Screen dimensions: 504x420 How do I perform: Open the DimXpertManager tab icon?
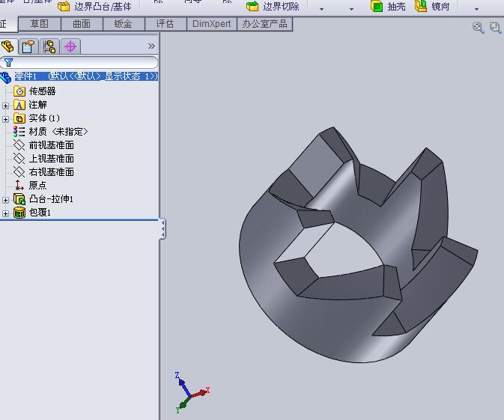click(x=70, y=46)
